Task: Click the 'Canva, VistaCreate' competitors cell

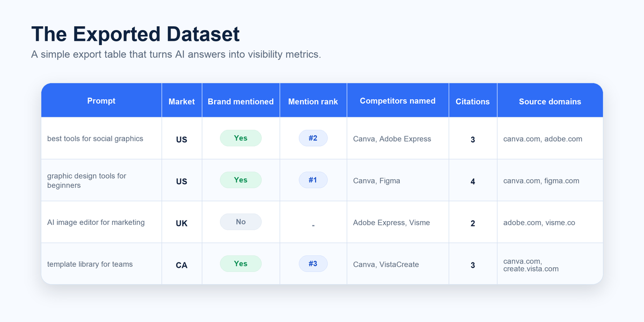Action: [398, 264]
